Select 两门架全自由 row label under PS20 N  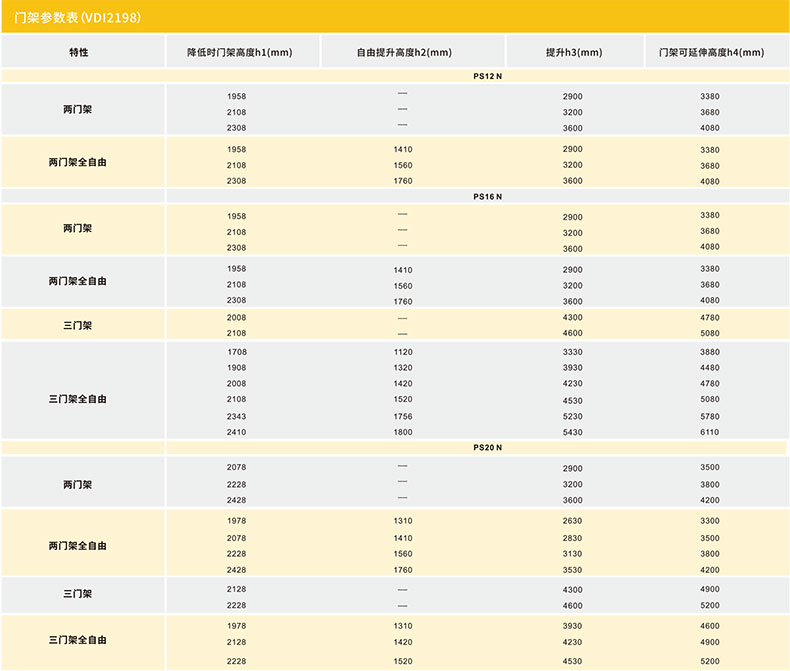78,546
